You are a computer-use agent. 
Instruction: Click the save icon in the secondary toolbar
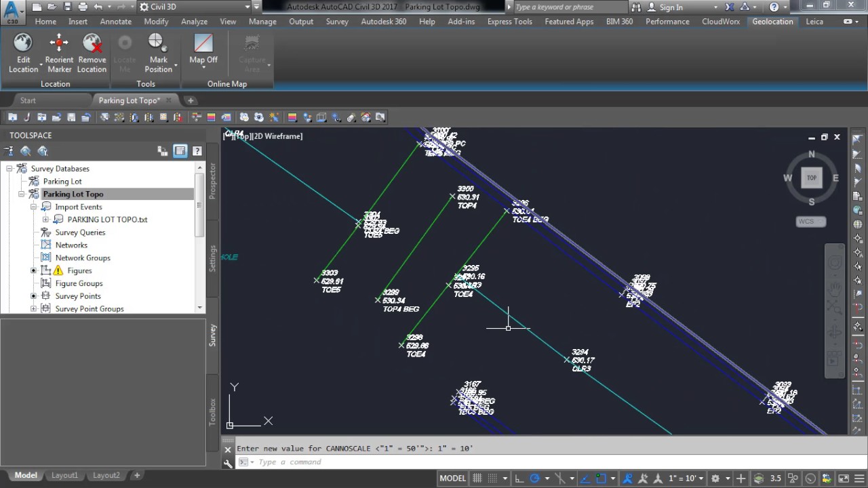[x=71, y=117]
